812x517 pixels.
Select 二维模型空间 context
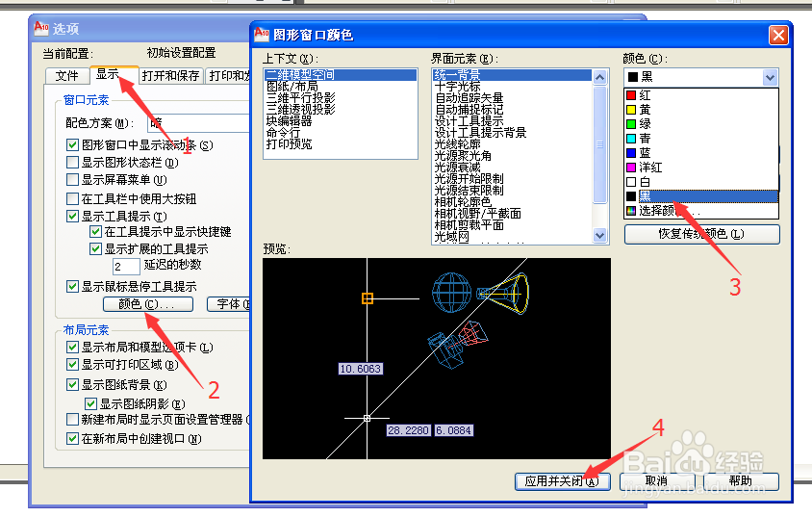point(341,75)
